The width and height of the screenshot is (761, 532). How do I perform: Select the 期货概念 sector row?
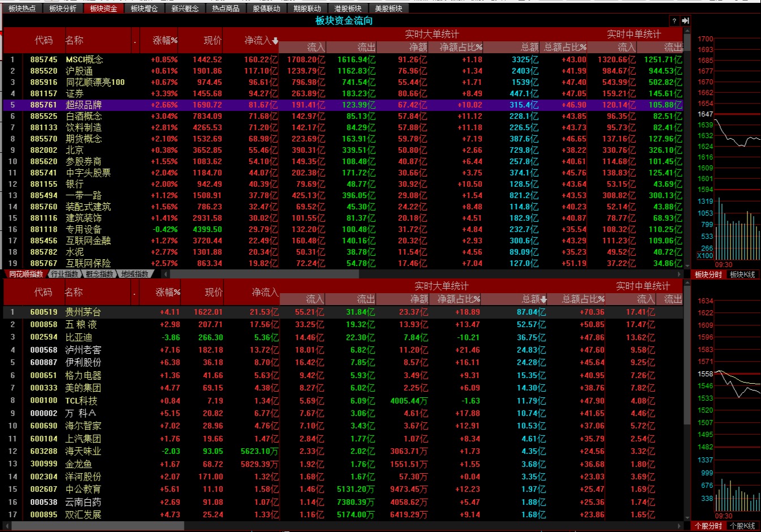pyautogui.click(x=343, y=139)
